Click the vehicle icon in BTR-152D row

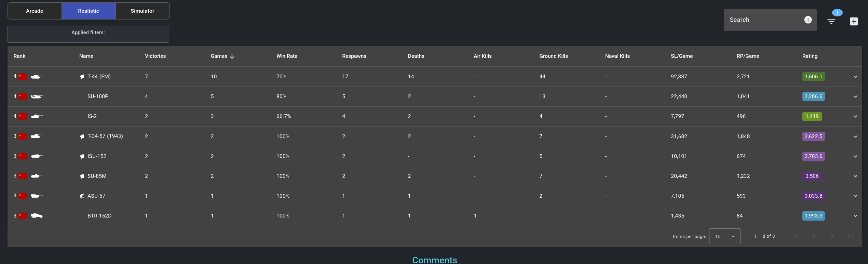pos(36,216)
